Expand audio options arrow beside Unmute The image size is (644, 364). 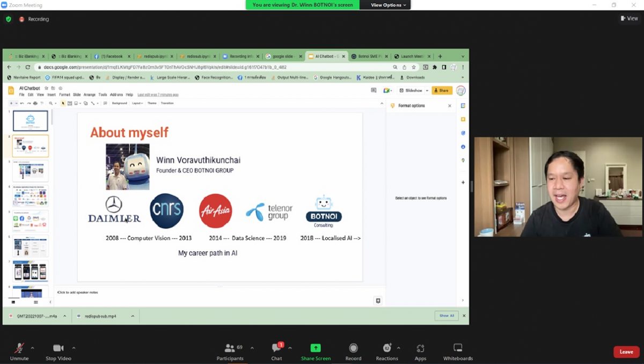pos(32,348)
